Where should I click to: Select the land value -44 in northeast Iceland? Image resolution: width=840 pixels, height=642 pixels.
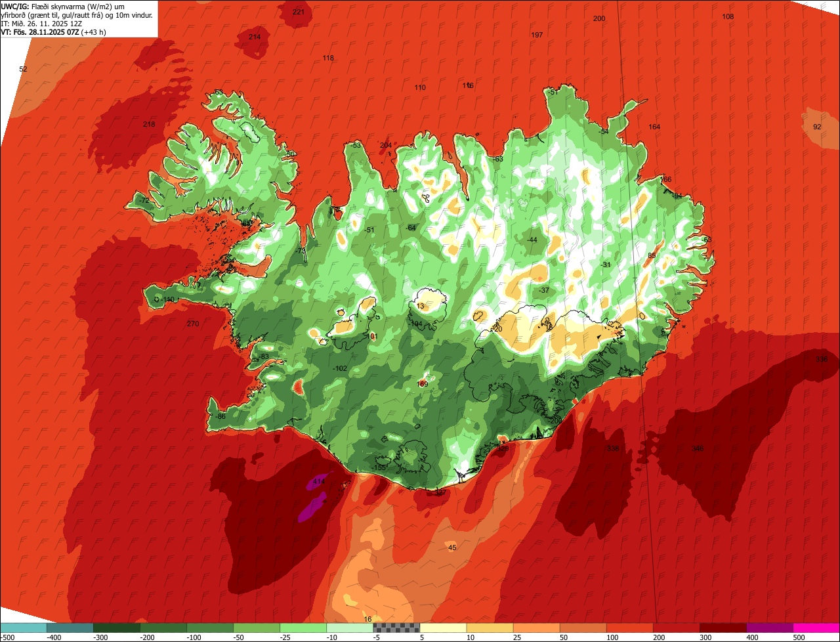532,240
